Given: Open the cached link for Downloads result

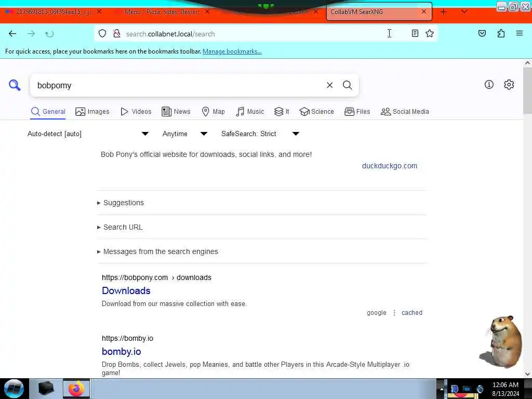Looking at the screenshot, I should point(412,312).
